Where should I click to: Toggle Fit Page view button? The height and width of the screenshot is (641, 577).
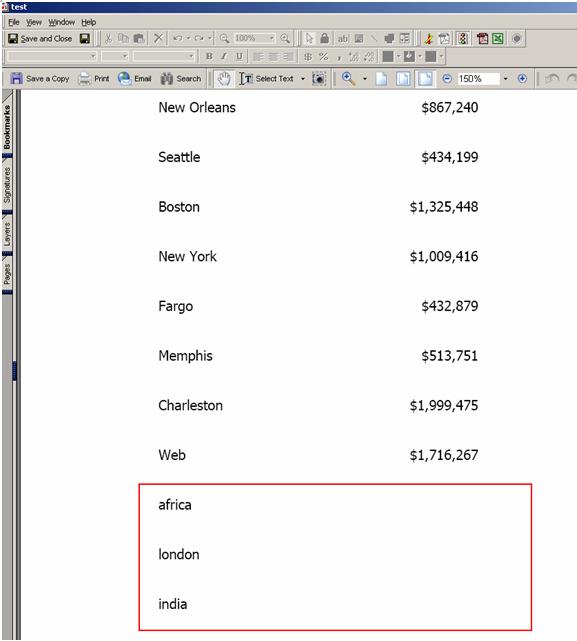click(403, 78)
